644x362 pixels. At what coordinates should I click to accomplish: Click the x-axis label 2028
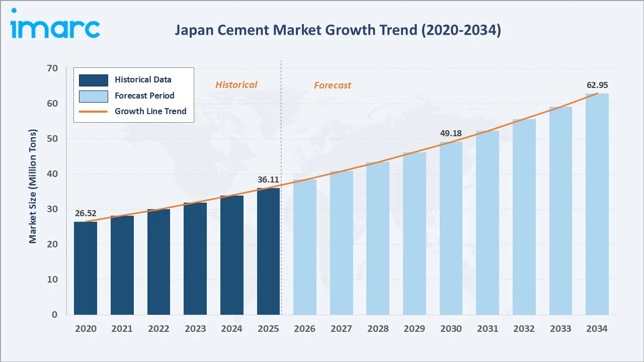[x=378, y=329]
